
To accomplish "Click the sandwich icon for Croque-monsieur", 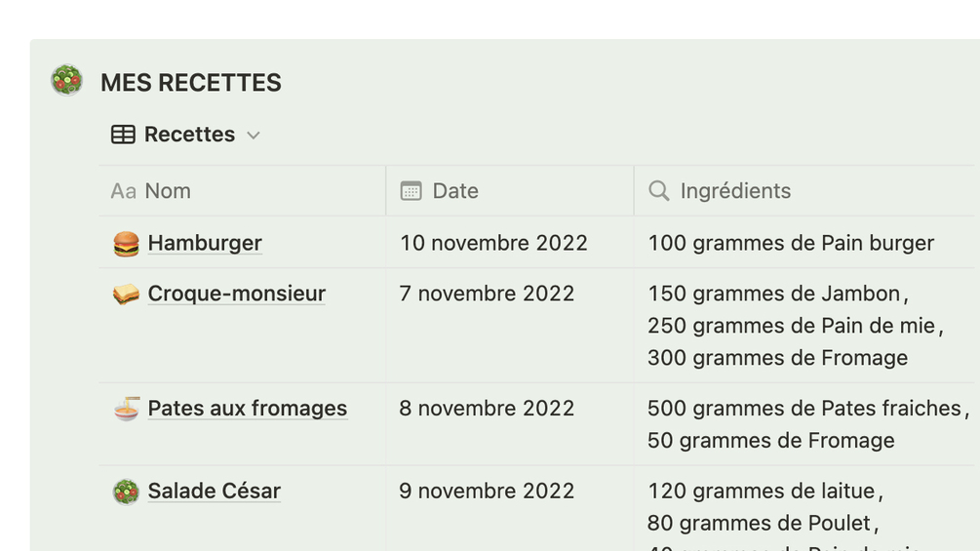I will click(x=126, y=295).
